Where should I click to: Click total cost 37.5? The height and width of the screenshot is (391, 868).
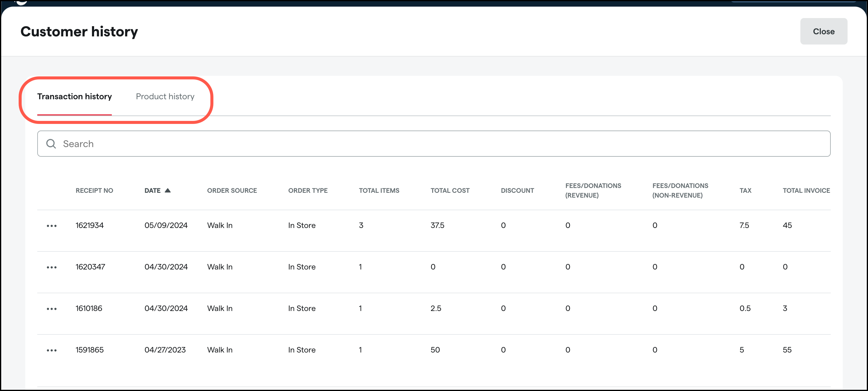click(x=437, y=225)
